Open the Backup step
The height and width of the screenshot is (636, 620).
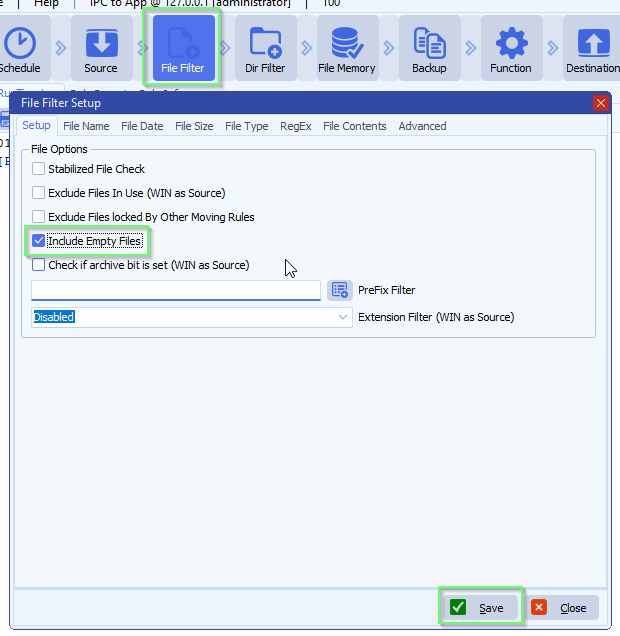click(429, 48)
